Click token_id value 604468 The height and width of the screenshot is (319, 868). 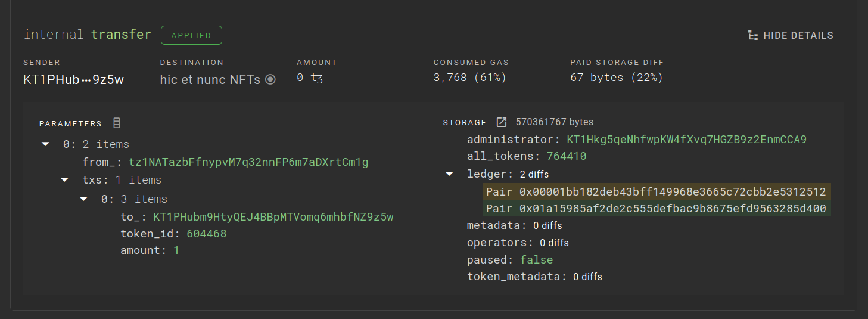[206, 234]
